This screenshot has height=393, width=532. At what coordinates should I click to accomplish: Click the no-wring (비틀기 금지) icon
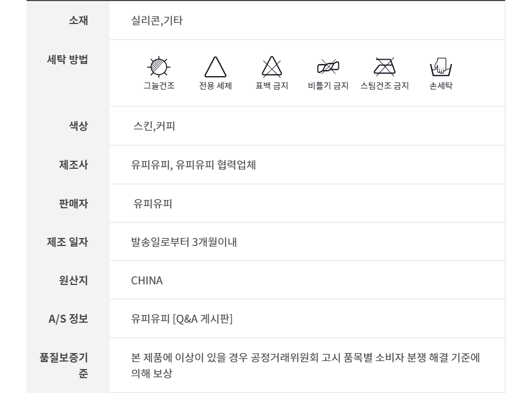point(328,67)
